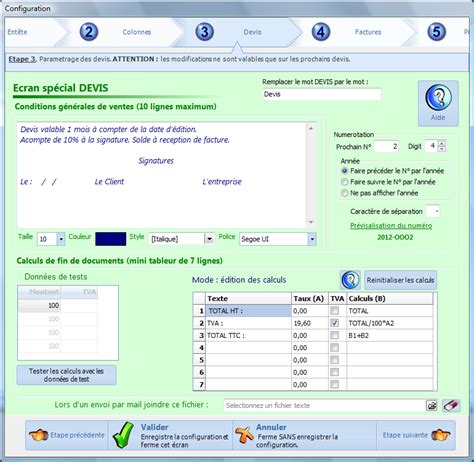This screenshot has width=474, height=462.
Task: Click 'Tester les calculs avec les données de test'
Action: click(66, 375)
